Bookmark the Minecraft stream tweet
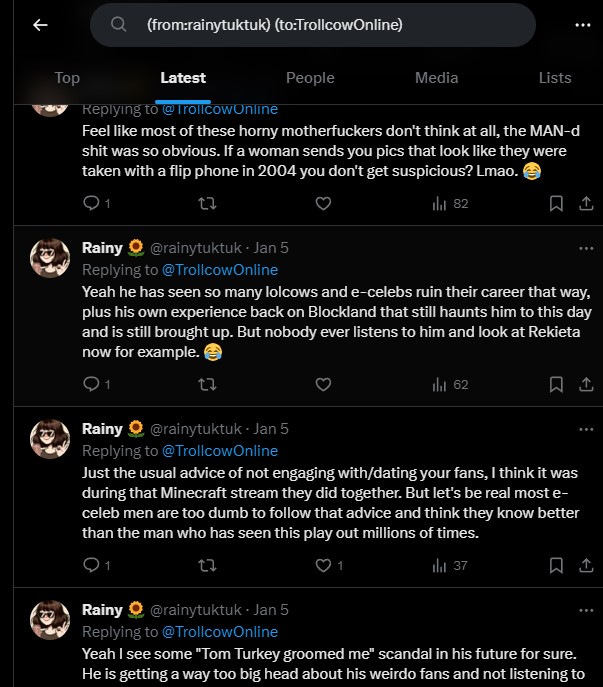Viewport: 603px width, 687px height. (x=556, y=566)
